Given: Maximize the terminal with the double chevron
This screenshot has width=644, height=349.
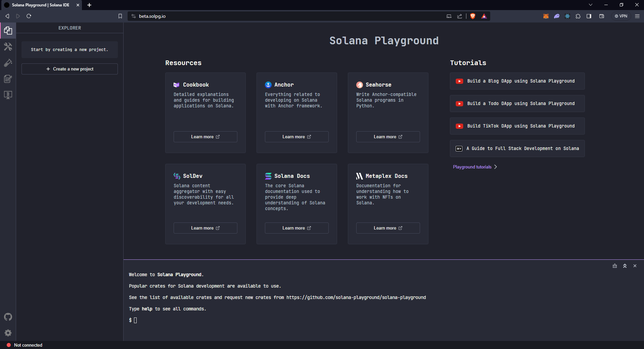Looking at the screenshot, I should pos(625,265).
